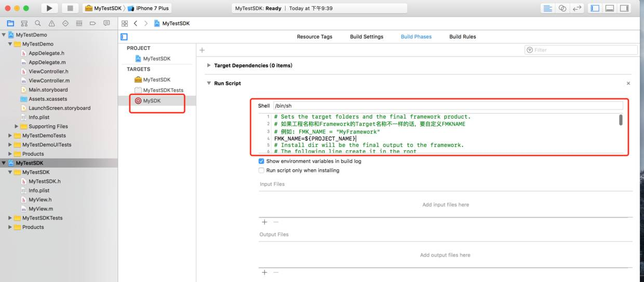Open the Symbol navigator icon
This screenshot has width=644, height=282.
click(x=24, y=23)
